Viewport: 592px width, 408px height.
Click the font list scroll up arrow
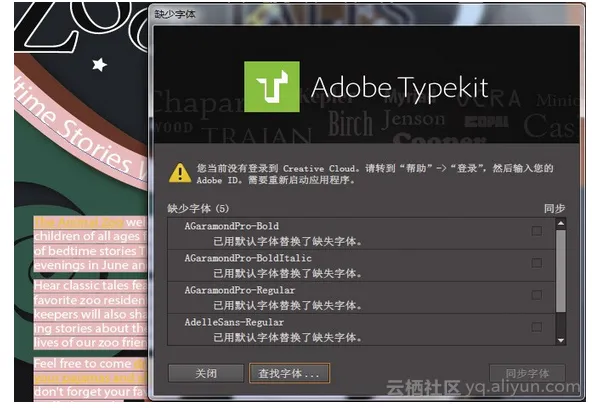click(561, 223)
